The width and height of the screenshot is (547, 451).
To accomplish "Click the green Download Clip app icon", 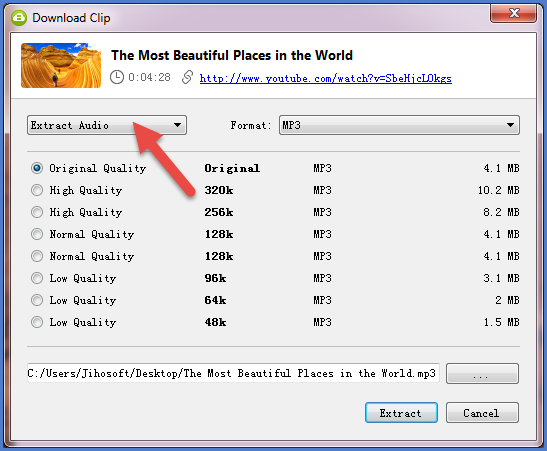I will pos(19,18).
